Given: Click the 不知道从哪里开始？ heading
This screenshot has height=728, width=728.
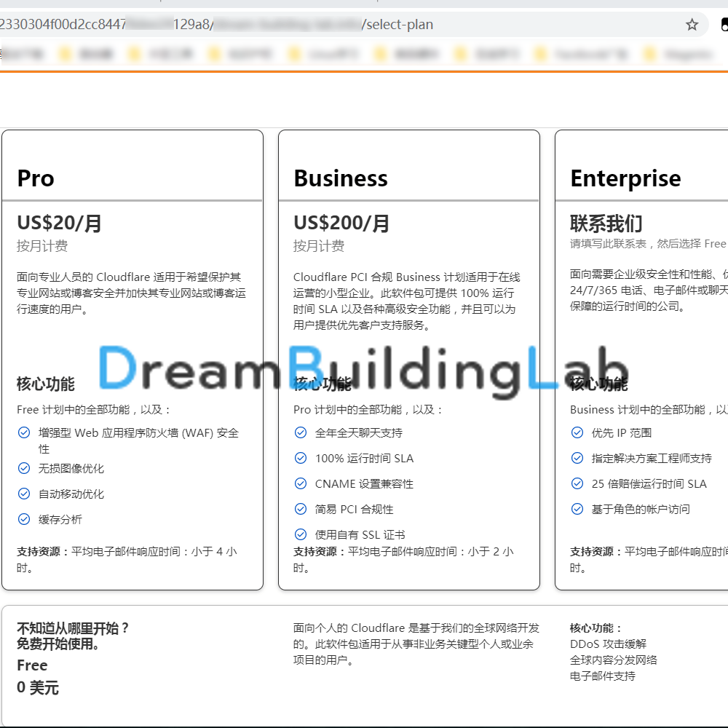Looking at the screenshot, I should [73, 629].
